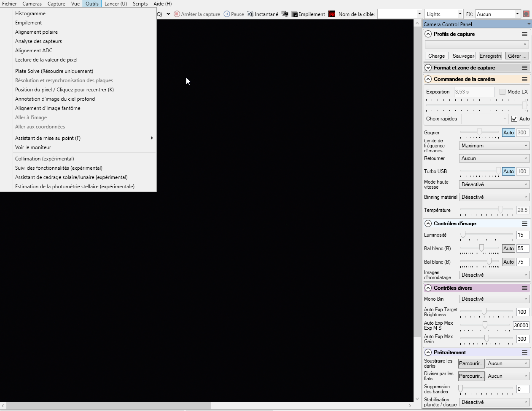Open hamburger menu of Contrôles d'image panel
This screenshot has width=532, height=411.
coord(524,224)
